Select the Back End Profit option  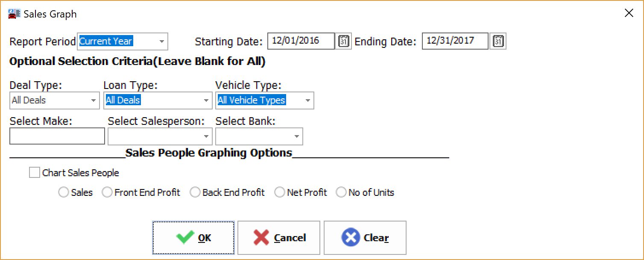[x=195, y=192]
